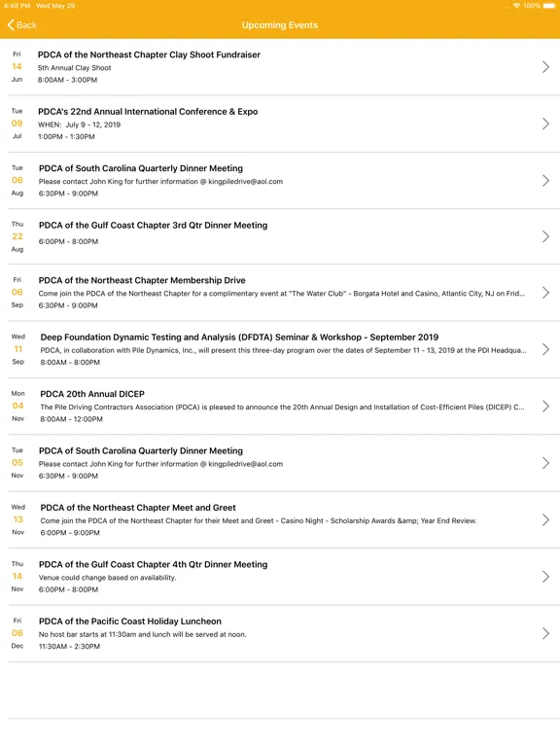Open chevron for 22nd Annual International Conference & Expo
This screenshot has width=560, height=747.
(545, 124)
